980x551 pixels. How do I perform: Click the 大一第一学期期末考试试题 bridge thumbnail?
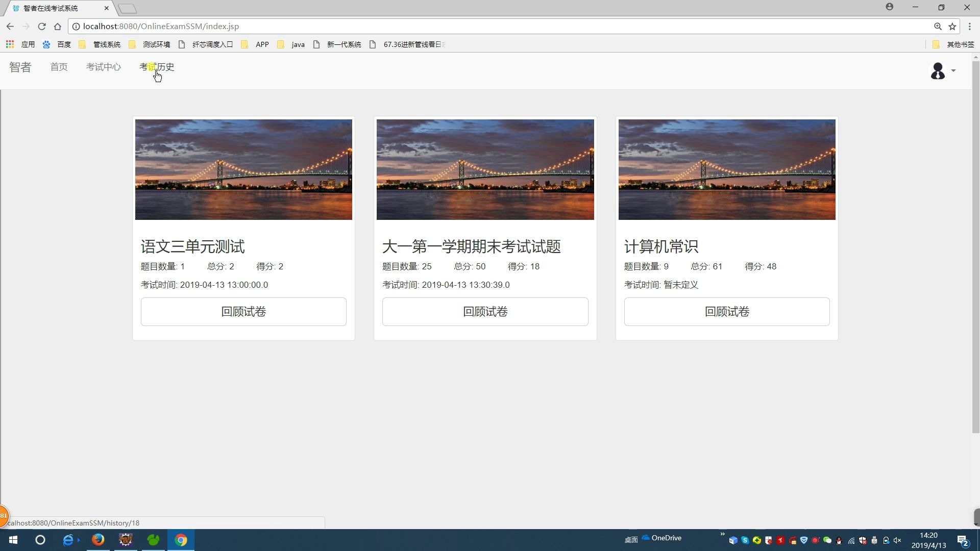(x=485, y=169)
